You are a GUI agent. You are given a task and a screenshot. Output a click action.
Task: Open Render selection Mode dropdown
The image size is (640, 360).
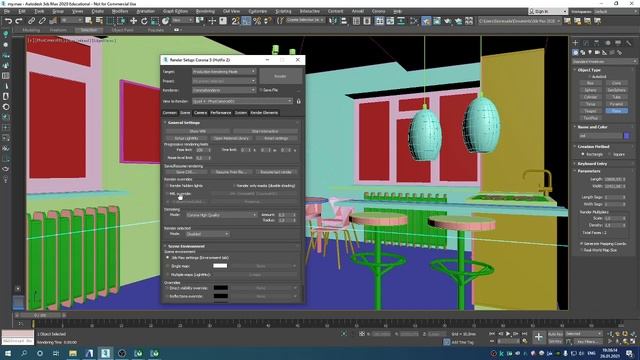point(207,234)
